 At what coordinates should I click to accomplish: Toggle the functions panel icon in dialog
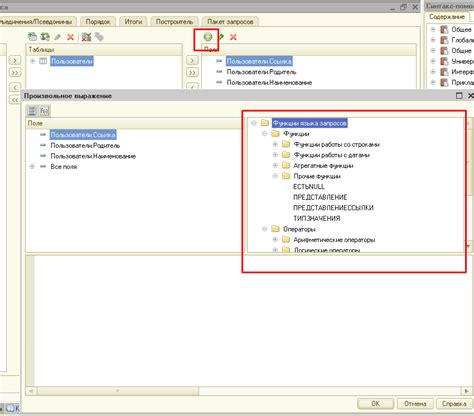tap(44, 111)
